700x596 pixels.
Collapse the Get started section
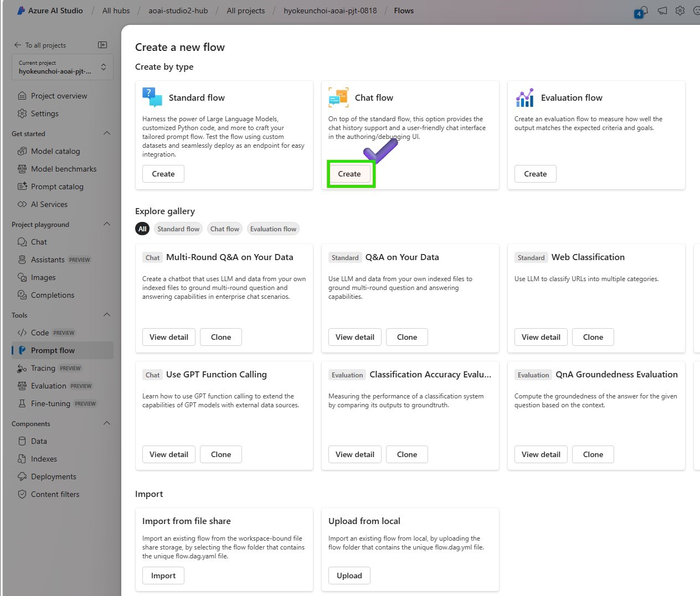107,133
